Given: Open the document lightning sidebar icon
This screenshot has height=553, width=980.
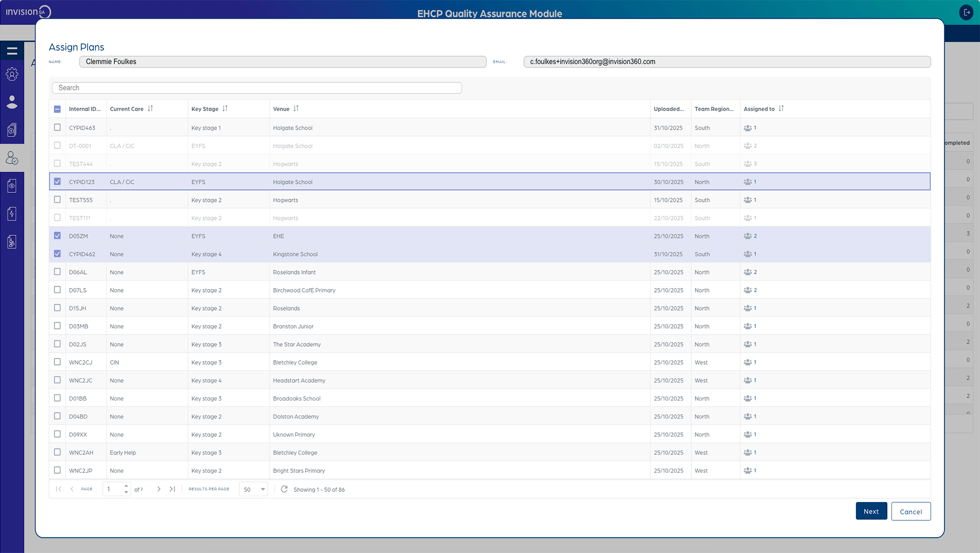Looking at the screenshot, I should 12,214.
